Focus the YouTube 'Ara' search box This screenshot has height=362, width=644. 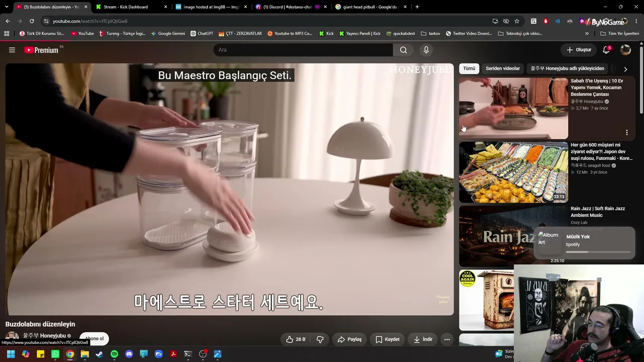[x=303, y=50]
